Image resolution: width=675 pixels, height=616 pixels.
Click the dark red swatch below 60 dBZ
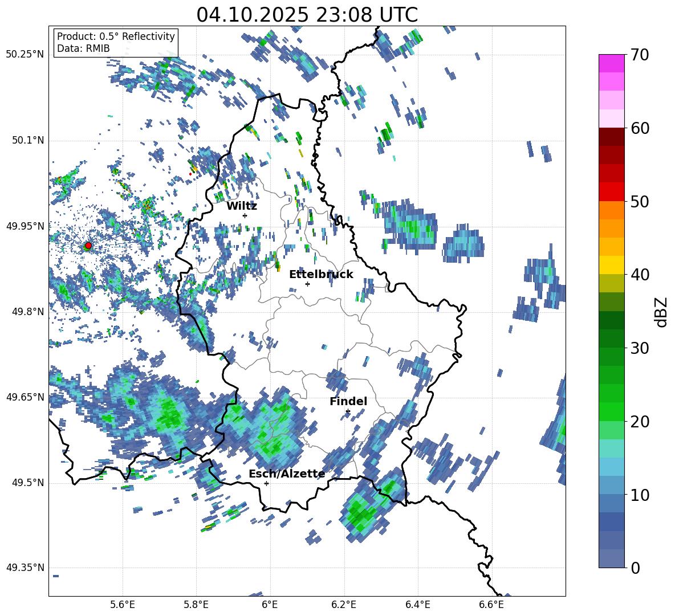pos(611,137)
